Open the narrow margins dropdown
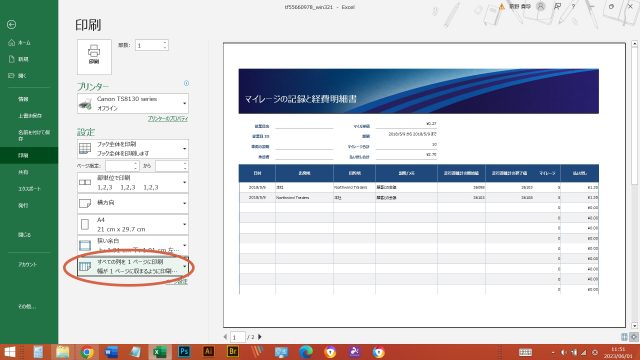Image resolution: width=640 pixels, height=360 pixels. tap(133, 245)
